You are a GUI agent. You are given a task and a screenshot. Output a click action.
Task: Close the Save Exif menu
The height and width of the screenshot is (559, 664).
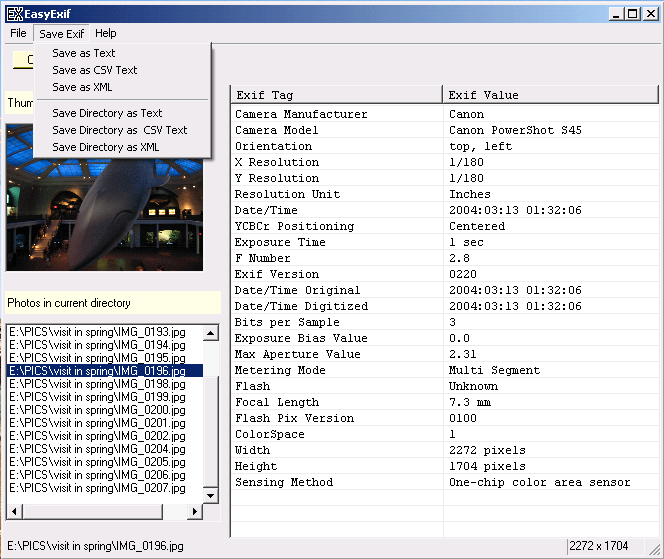61,33
